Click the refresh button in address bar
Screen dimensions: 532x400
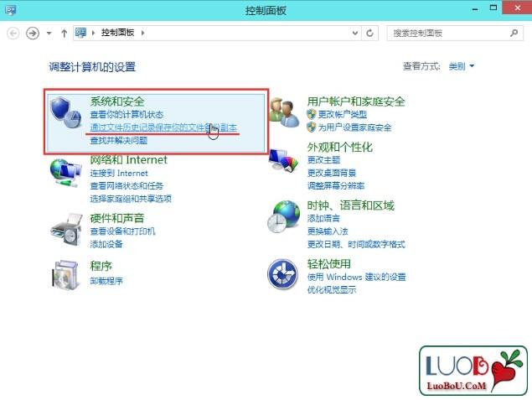[369, 33]
